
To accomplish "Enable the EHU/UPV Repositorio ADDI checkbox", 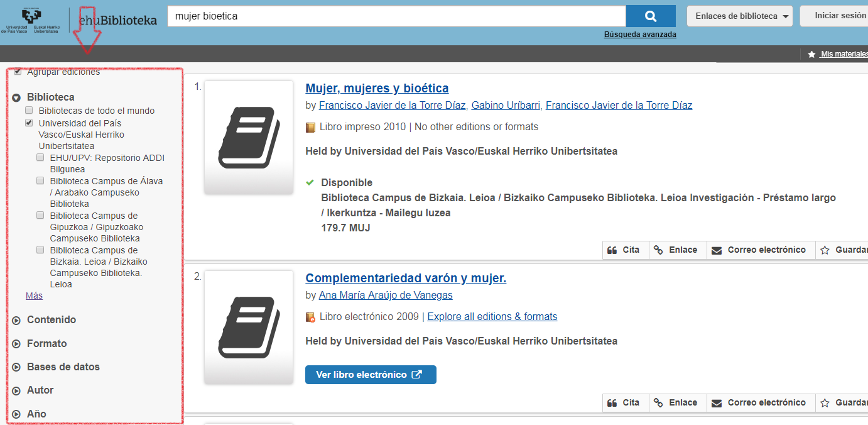I will [x=41, y=158].
